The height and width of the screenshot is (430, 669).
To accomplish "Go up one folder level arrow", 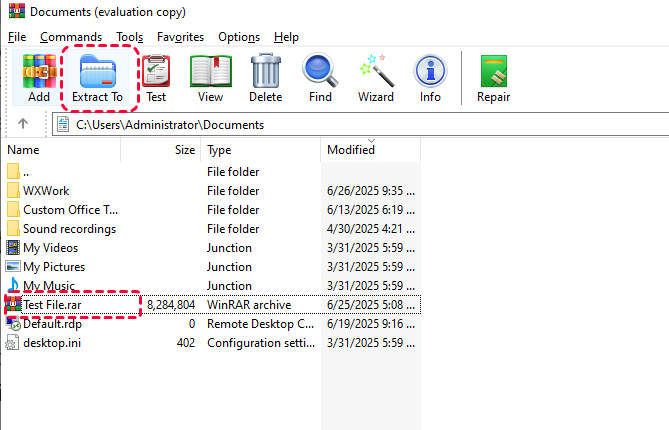I will pos(23,124).
